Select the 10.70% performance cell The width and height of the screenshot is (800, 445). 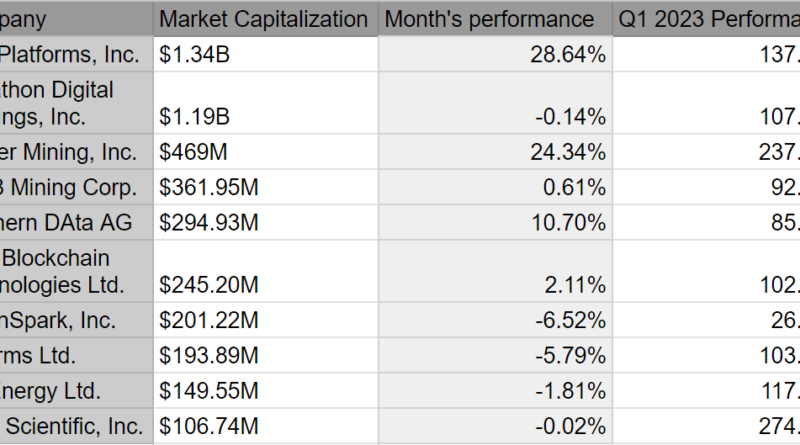(494, 221)
